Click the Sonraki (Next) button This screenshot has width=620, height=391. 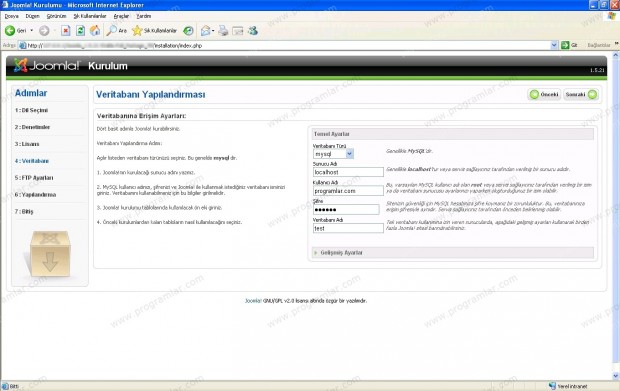tap(581, 94)
